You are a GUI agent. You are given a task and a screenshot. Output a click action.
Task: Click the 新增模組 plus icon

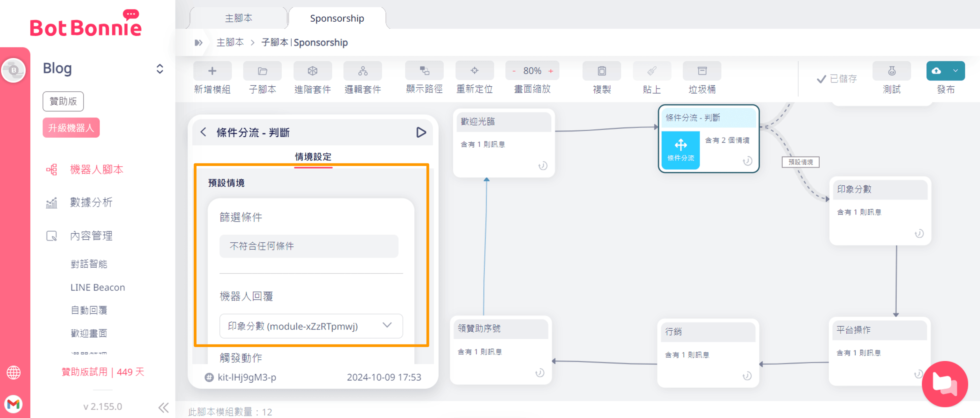point(212,71)
